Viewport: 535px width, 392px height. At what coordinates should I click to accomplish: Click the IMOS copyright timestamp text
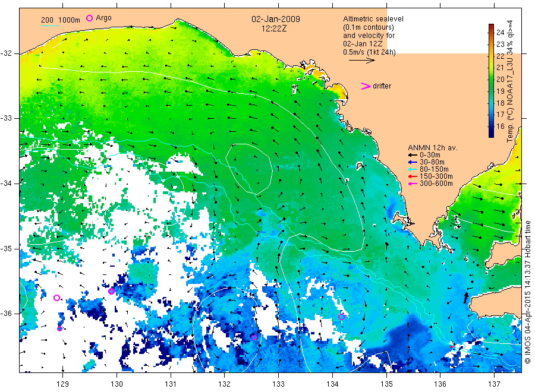pyautogui.click(x=528, y=292)
